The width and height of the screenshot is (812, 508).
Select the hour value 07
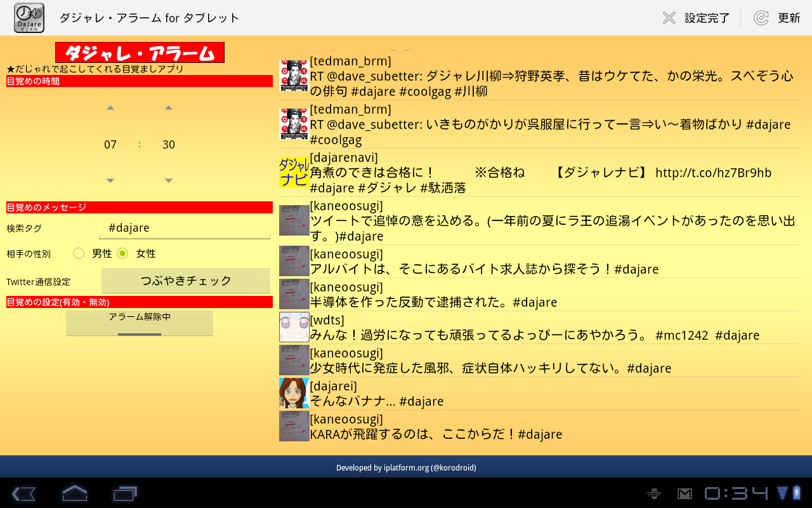[x=110, y=145]
